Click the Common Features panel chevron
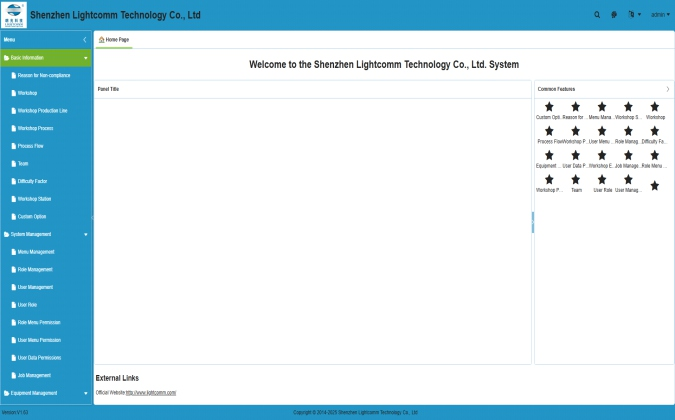Screen dimensions: 675x420 [668, 89]
